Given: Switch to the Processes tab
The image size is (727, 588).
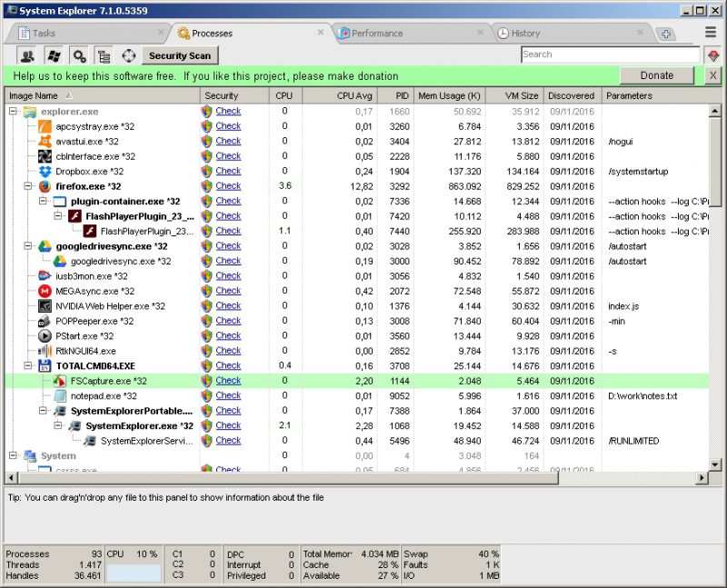Looking at the screenshot, I should (251, 34).
